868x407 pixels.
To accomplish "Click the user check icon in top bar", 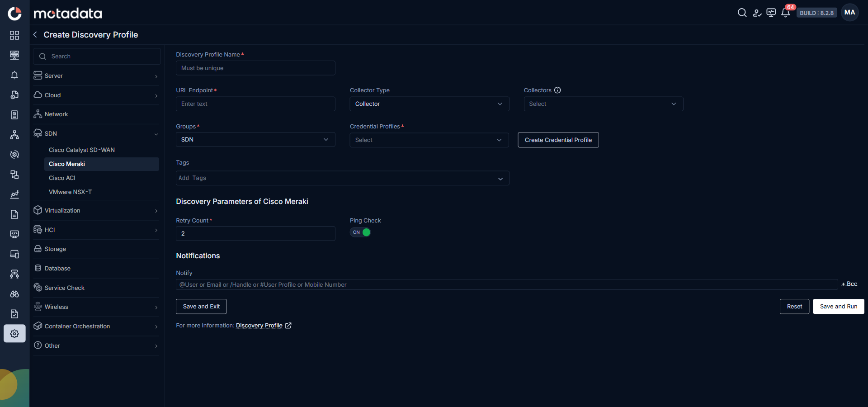I will point(757,13).
